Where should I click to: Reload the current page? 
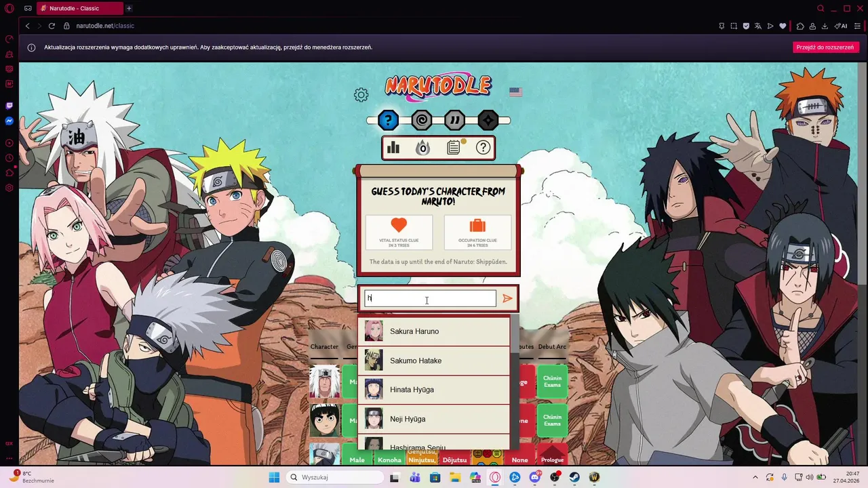52,26
